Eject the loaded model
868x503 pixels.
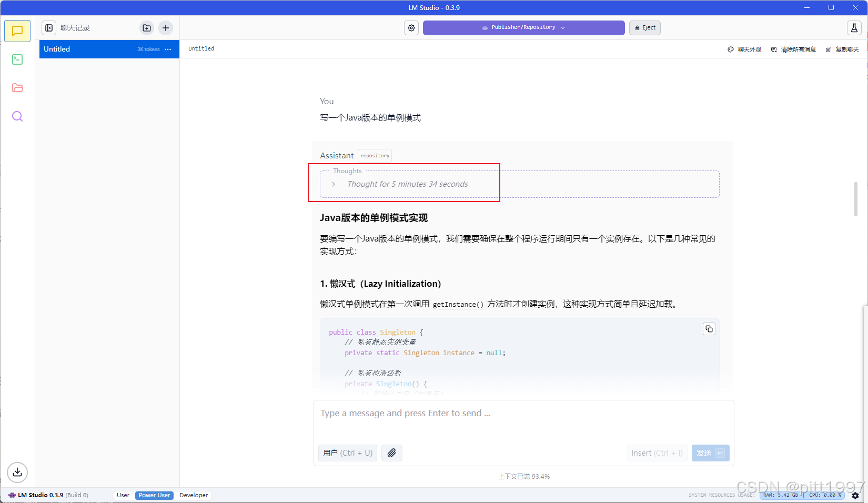tap(645, 28)
